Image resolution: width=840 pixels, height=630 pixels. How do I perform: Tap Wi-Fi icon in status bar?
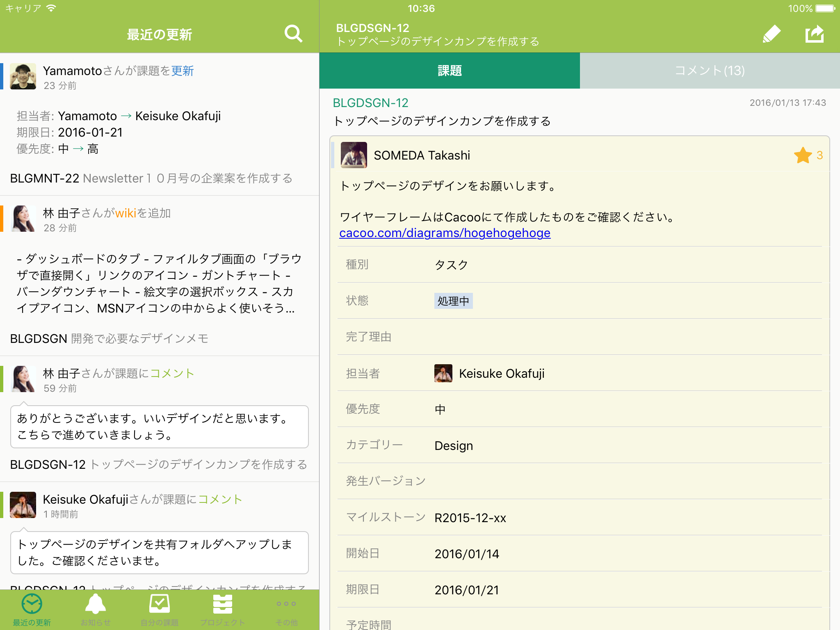[x=51, y=8]
